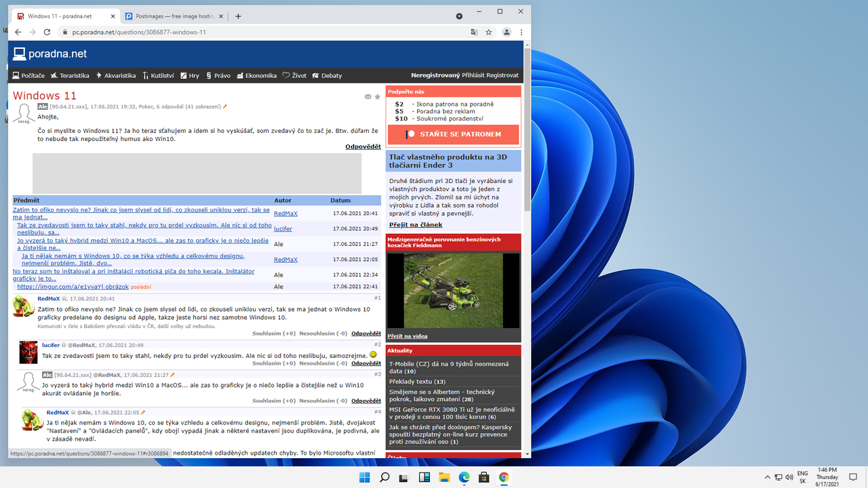Click the Registrovat link

[x=502, y=75]
